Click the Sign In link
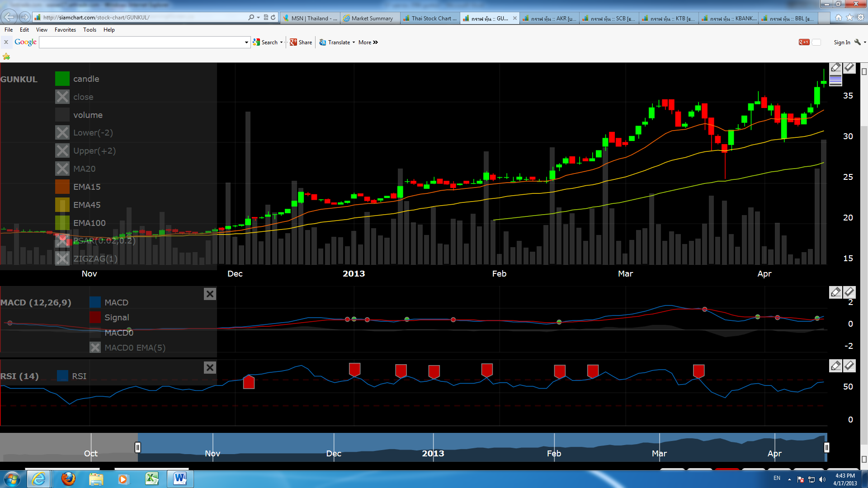Viewport: 868px width, 488px height. [x=842, y=42]
